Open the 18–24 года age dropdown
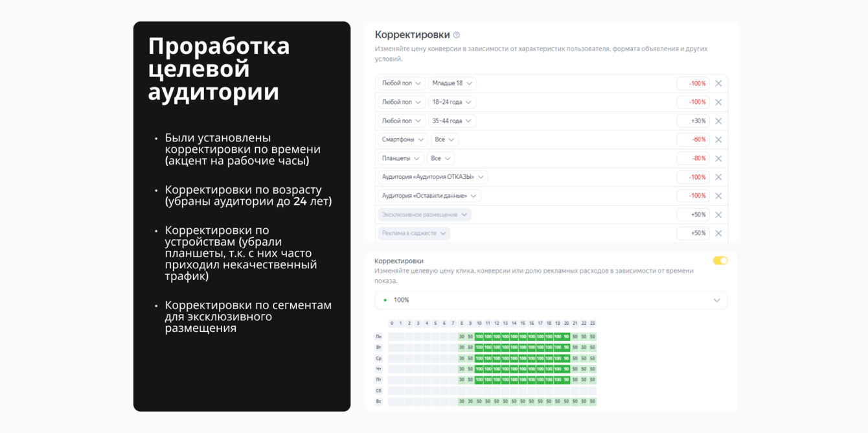 coord(452,102)
